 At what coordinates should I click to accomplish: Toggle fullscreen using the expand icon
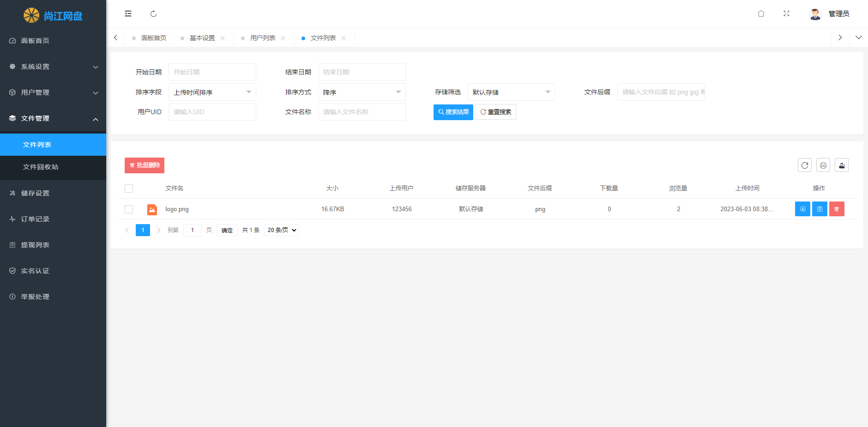(x=786, y=14)
